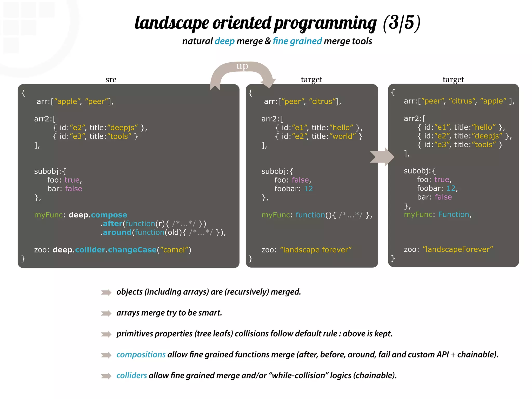The width and height of the screenshot is (532, 399).
Task: Click the blue 'fine grained' text in subtitle
Action: pos(297,41)
